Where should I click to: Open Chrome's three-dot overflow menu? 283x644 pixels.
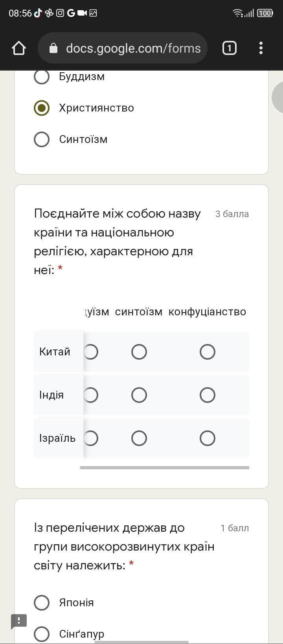(261, 48)
